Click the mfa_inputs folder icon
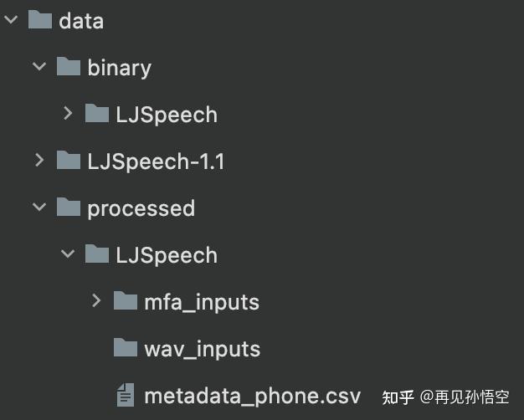This screenshot has height=420, width=524. [x=126, y=301]
